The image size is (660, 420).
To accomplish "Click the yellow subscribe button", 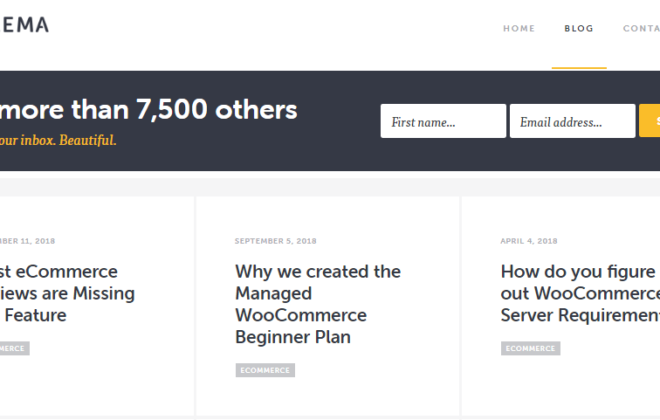I will click(x=649, y=121).
